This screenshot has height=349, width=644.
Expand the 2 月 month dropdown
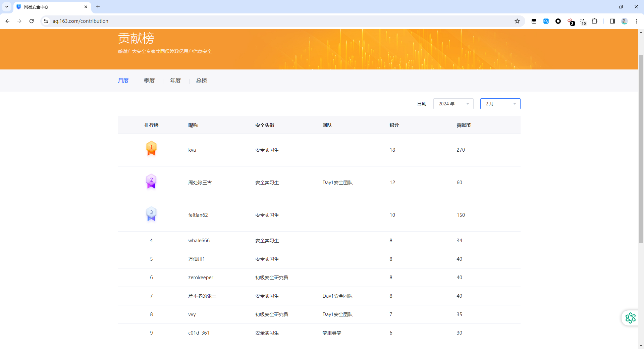point(500,104)
